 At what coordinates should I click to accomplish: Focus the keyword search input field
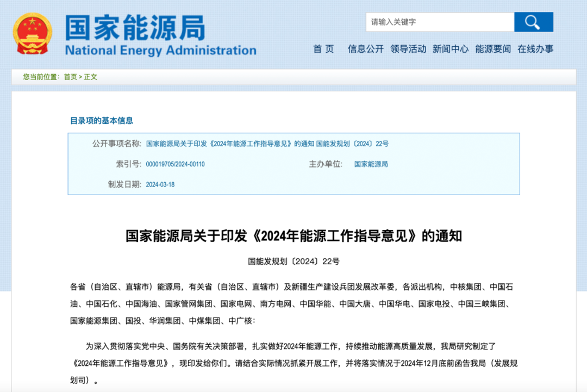point(440,22)
